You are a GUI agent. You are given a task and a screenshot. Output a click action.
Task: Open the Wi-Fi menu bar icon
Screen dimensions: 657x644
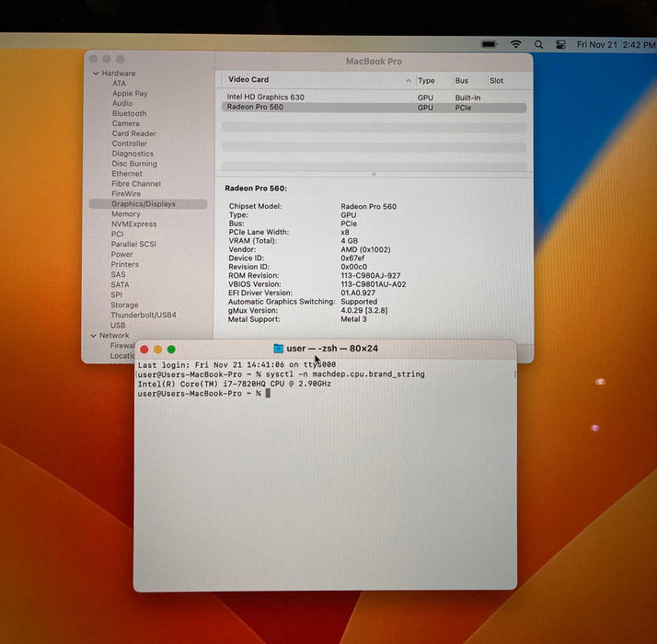516,44
